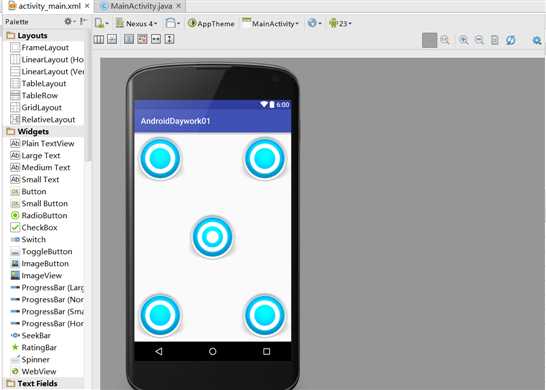Select the top-left circle image in the preview
The height and width of the screenshot is (390, 546).
(160, 158)
